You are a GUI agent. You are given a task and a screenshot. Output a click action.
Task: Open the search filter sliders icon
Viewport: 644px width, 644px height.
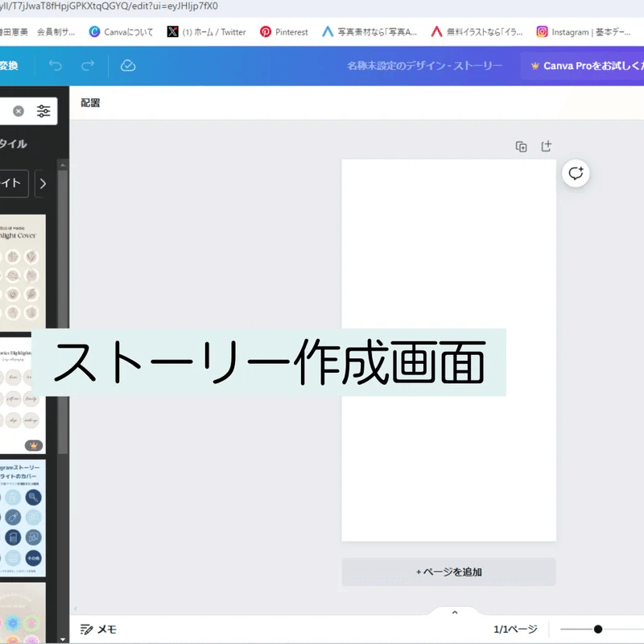tap(43, 111)
